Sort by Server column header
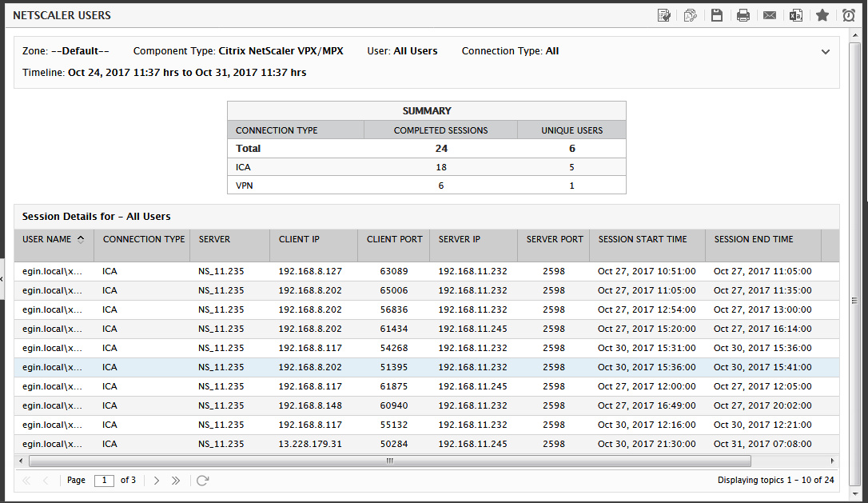The height and width of the screenshot is (503, 868). pos(229,246)
